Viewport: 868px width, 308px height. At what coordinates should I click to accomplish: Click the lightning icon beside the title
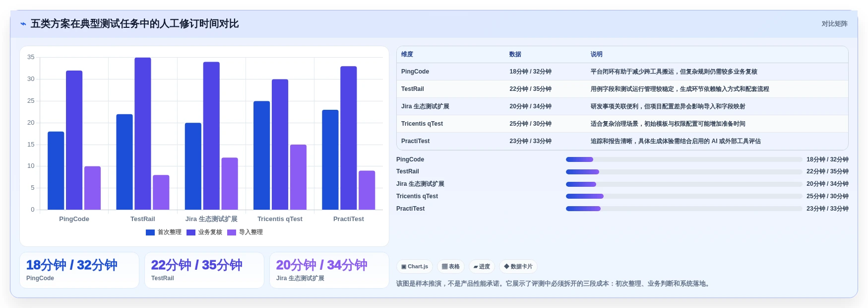(23, 24)
